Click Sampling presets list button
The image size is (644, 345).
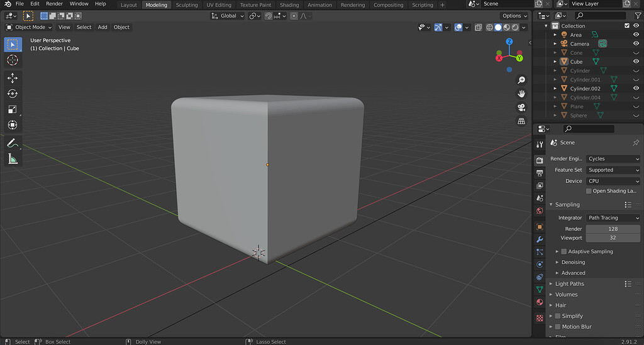628,205
